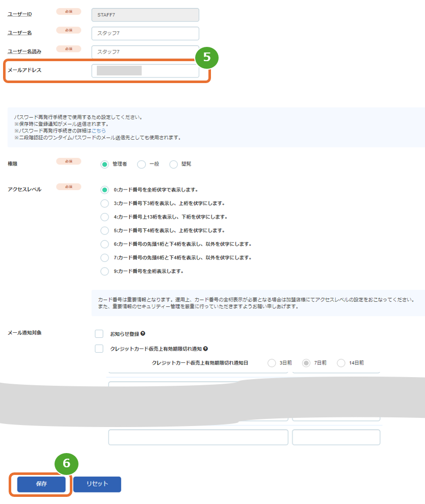Viewport: 425px width, 504px height.
Task: Click the help icon beside クレジットカード仮売上有効期限切れ通知
Action: click(x=205, y=349)
